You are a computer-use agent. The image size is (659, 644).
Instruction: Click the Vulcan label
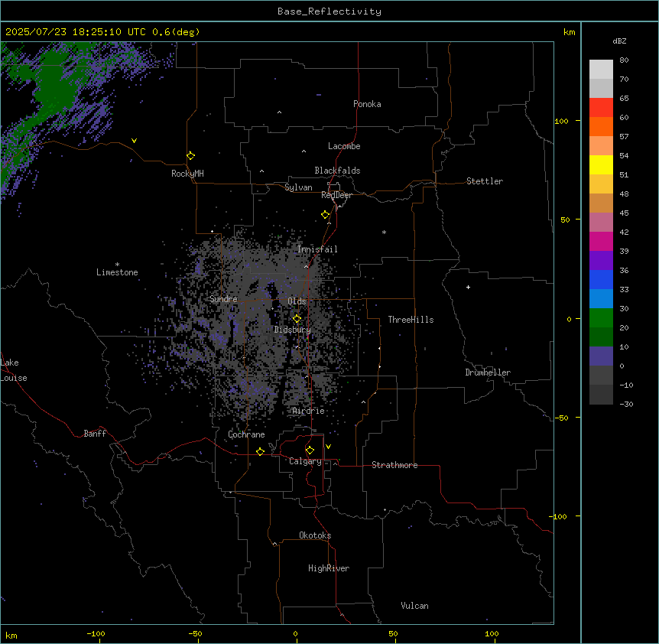coord(415,606)
